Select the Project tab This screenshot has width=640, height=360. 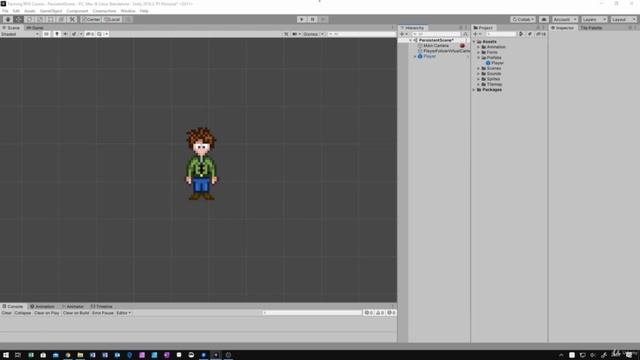click(x=483, y=28)
